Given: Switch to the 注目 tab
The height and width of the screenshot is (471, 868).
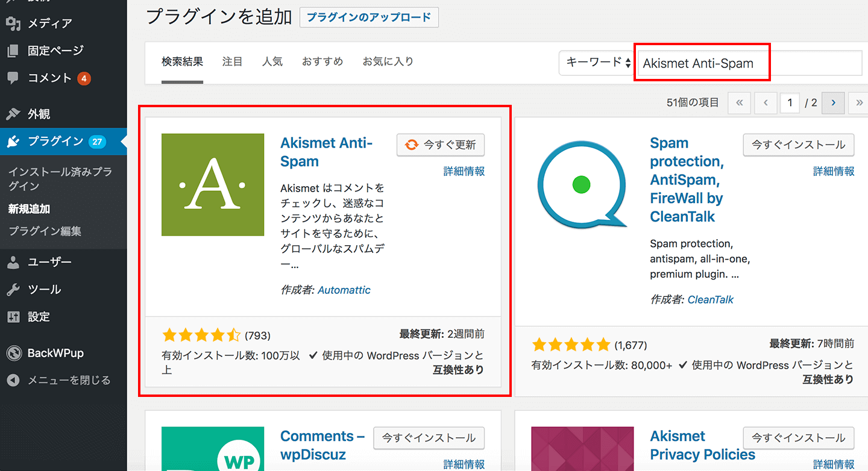Looking at the screenshot, I should click(x=232, y=61).
